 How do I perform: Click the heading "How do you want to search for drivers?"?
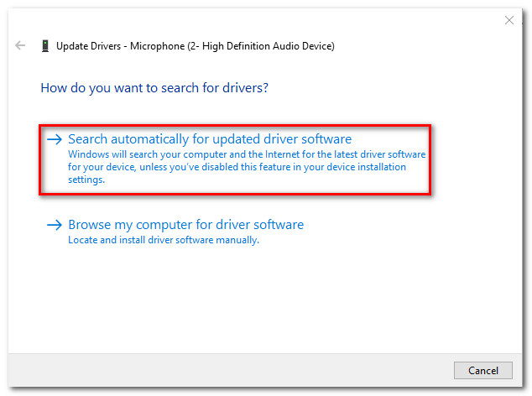tap(154, 88)
